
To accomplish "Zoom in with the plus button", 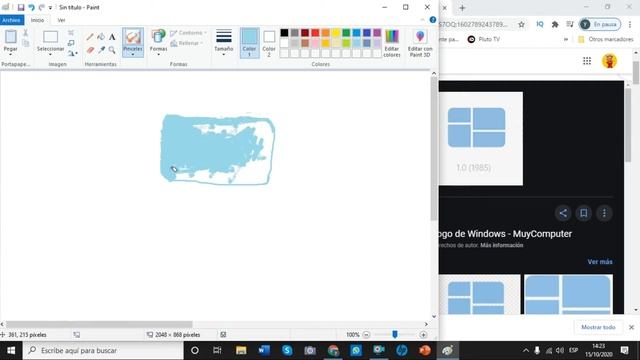I will (x=423, y=335).
